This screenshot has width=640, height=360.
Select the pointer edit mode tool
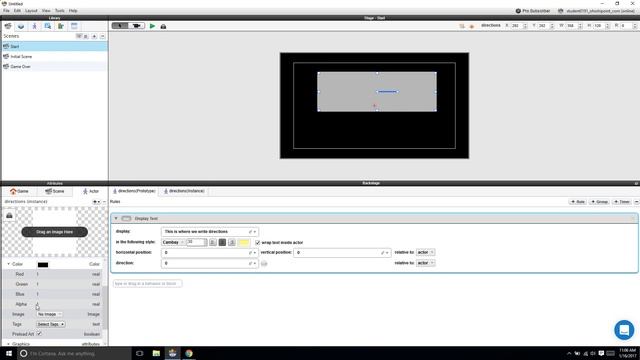pos(120,26)
